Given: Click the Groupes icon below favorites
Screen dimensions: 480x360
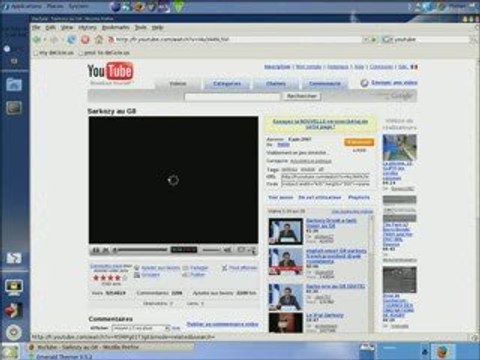Looking at the screenshot, I should coord(137,275).
